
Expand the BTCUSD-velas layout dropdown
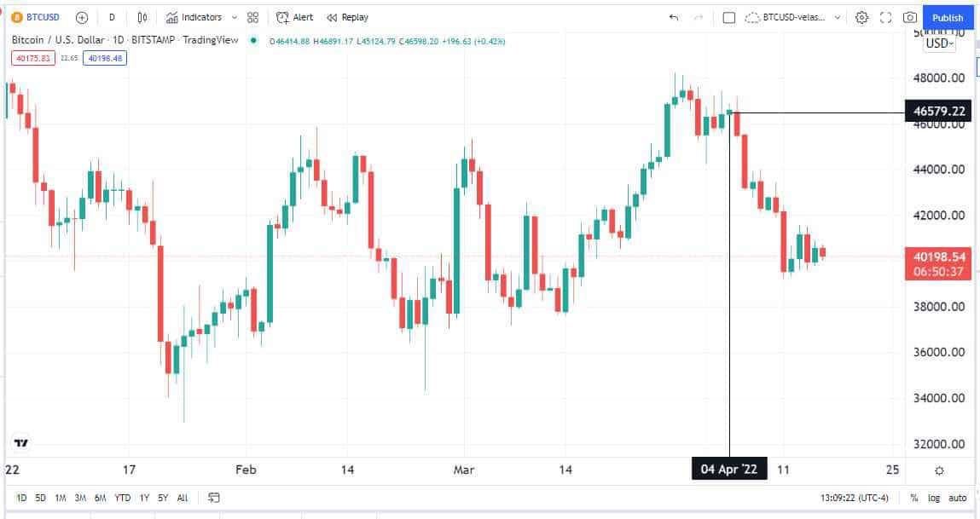[838, 17]
